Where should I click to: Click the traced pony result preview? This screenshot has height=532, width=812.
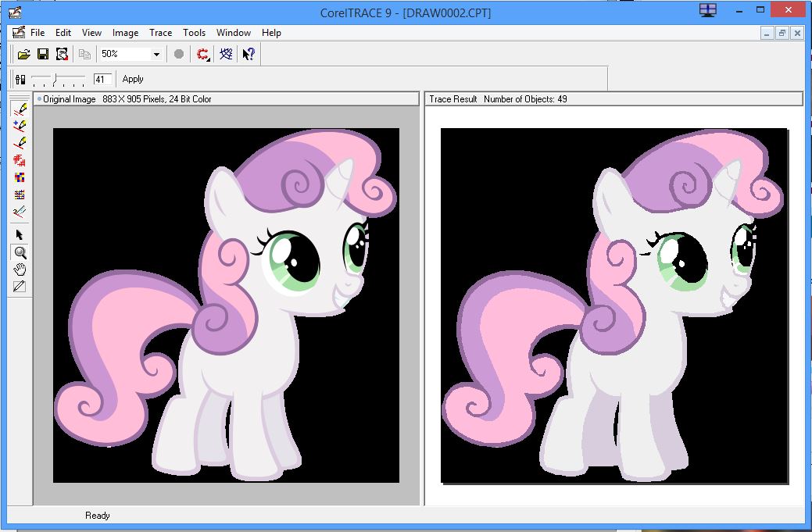(x=614, y=306)
